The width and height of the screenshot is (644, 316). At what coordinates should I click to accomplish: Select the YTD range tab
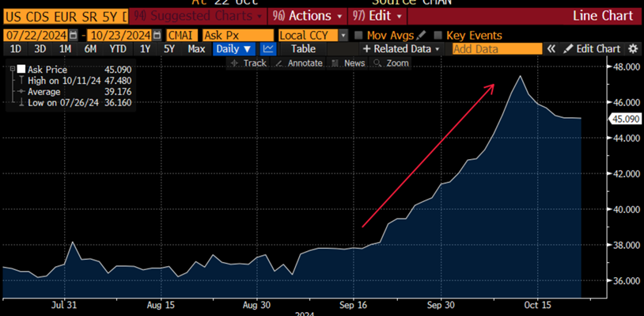pos(117,49)
